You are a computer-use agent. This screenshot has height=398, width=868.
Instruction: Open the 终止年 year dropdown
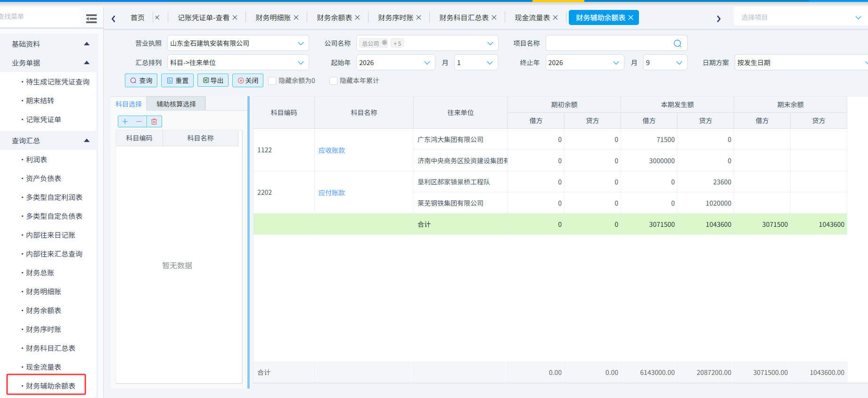[585, 63]
